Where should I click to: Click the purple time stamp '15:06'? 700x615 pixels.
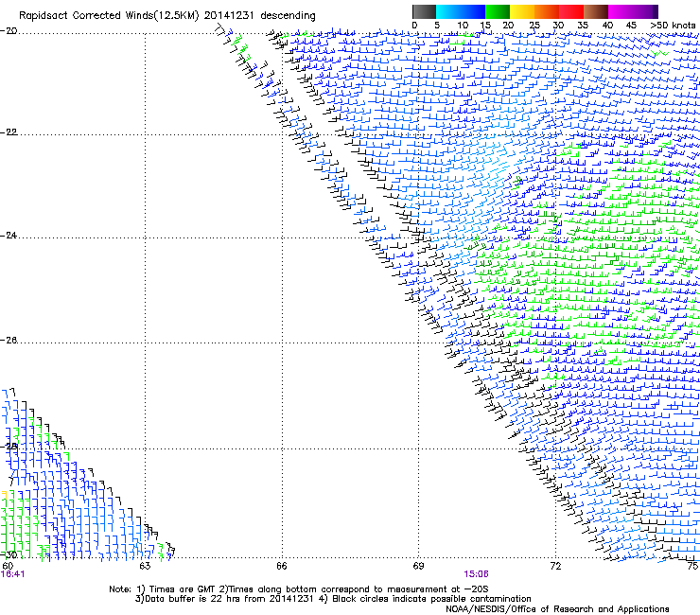pos(476,574)
